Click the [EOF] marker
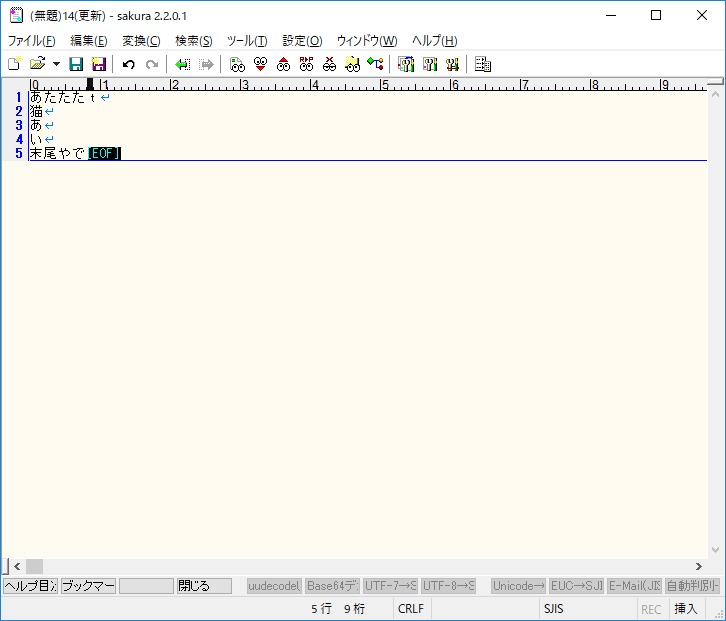The height and width of the screenshot is (621, 726). click(104, 153)
